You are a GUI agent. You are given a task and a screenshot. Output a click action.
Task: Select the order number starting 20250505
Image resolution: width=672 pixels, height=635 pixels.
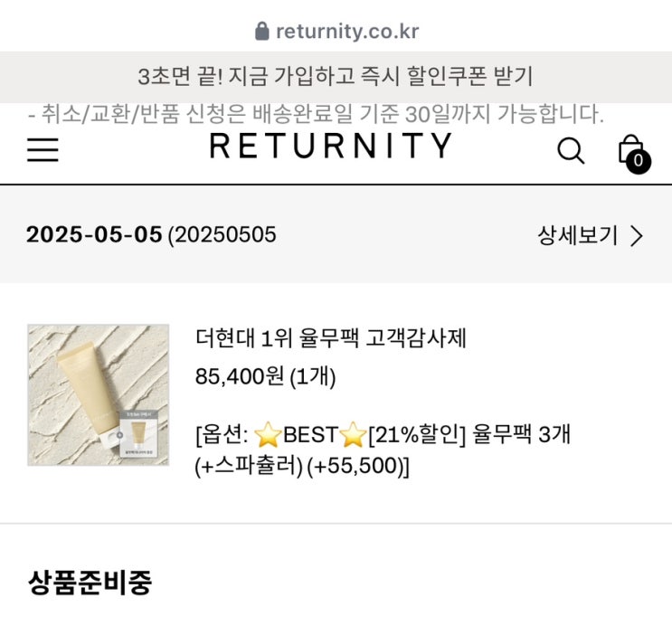pos(222,235)
